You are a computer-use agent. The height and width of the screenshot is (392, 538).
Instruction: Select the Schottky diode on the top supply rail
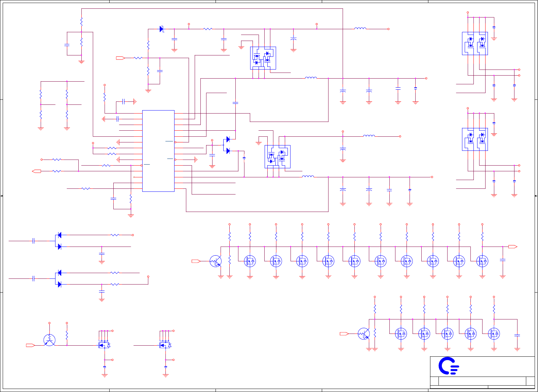[x=162, y=29]
